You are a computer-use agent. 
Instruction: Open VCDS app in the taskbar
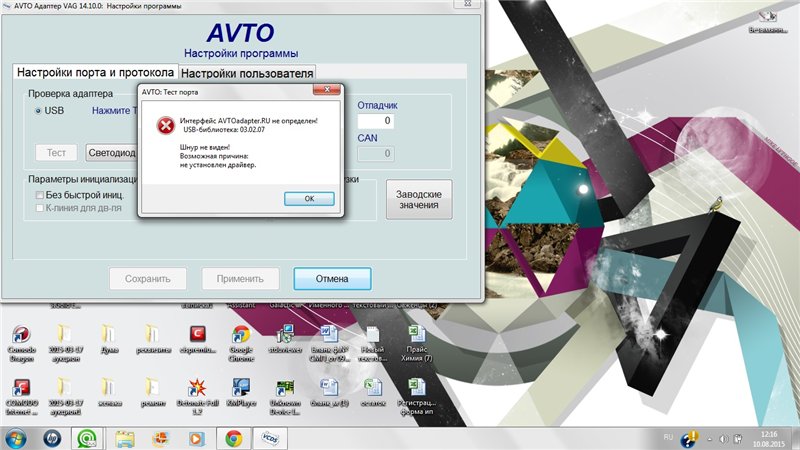(x=270, y=437)
